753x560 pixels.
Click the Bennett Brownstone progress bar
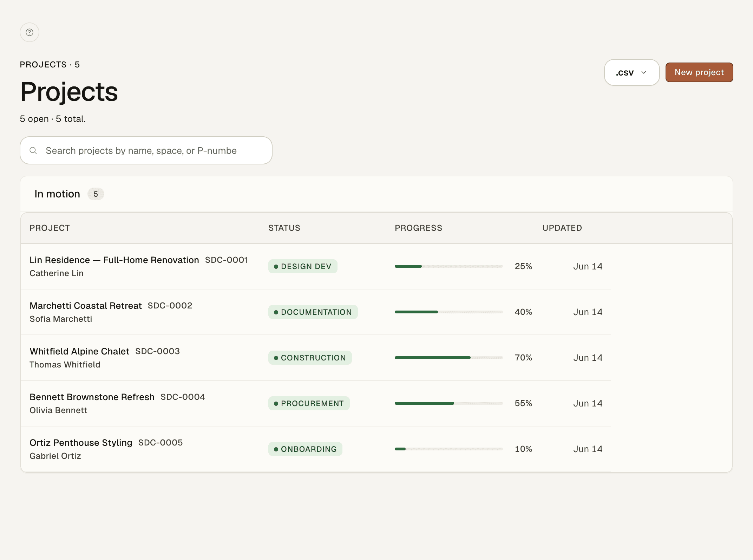[x=449, y=403]
